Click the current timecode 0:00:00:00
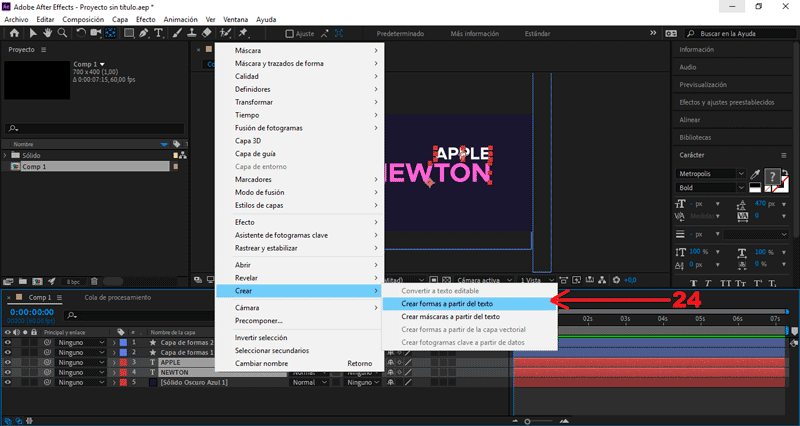 pyautogui.click(x=32, y=312)
